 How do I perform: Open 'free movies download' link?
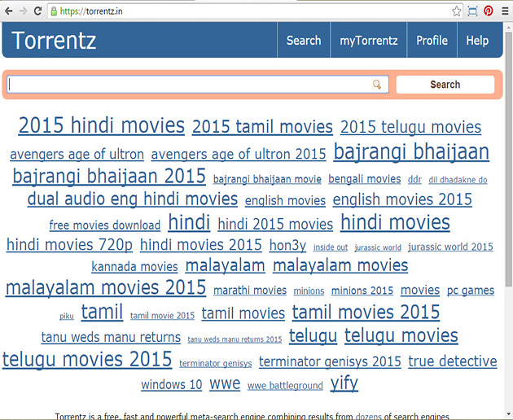[105, 225]
